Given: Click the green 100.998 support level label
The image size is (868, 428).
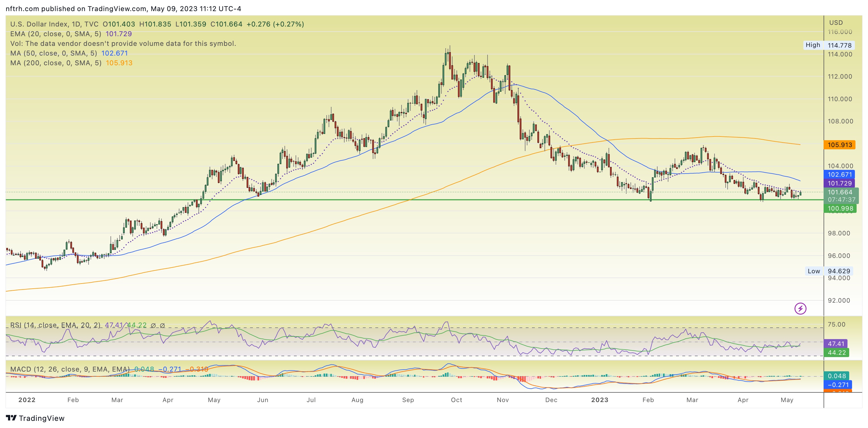Looking at the screenshot, I should pyautogui.click(x=840, y=208).
